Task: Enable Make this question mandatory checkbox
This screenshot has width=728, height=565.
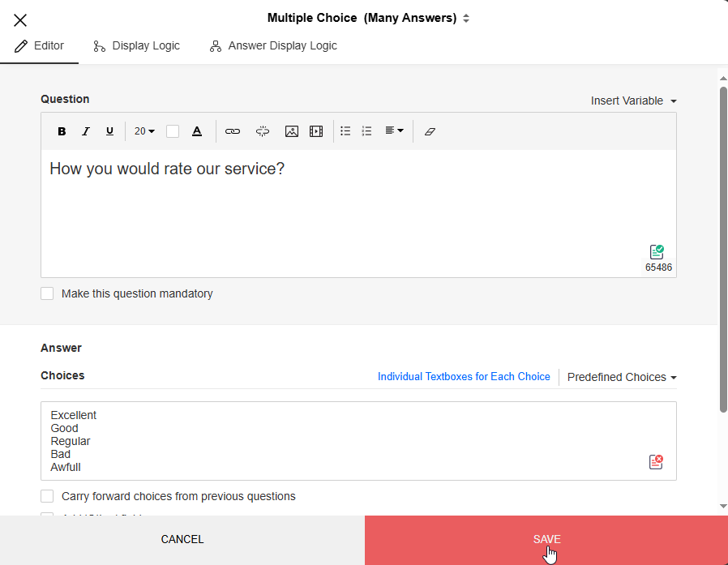Action: [x=47, y=293]
